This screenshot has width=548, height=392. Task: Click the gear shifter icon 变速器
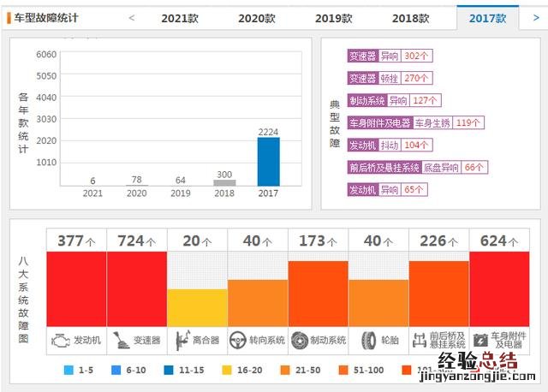click(122, 340)
